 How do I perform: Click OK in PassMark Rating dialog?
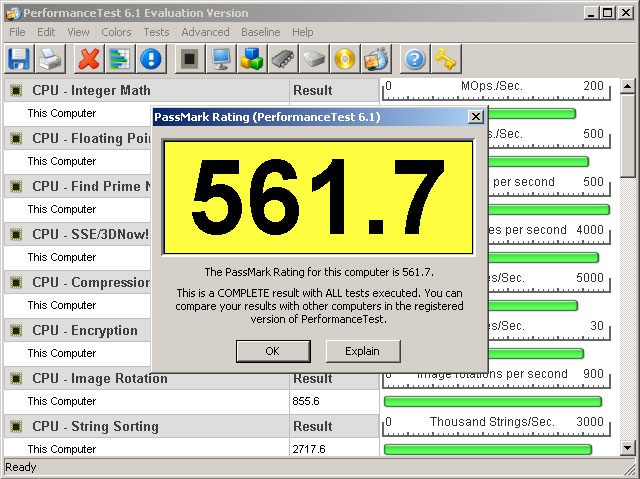pos(273,351)
